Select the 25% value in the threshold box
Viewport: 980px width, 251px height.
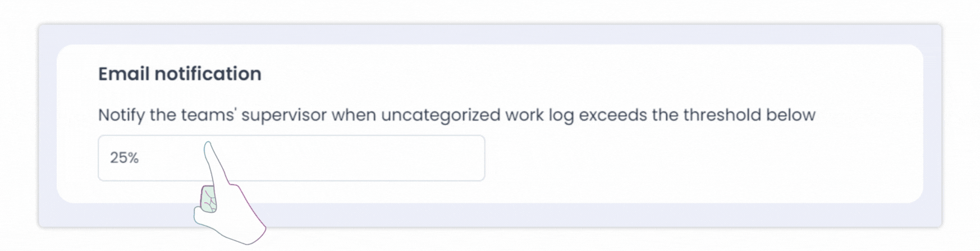click(124, 158)
